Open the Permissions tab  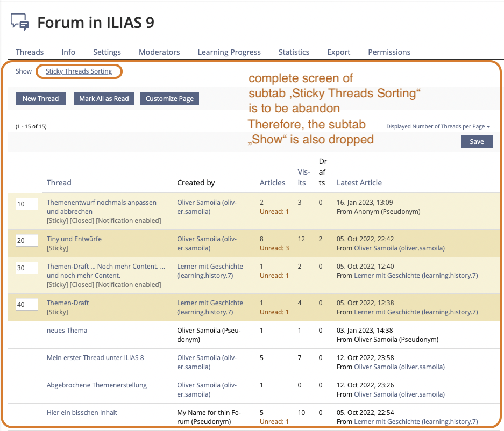389,52
